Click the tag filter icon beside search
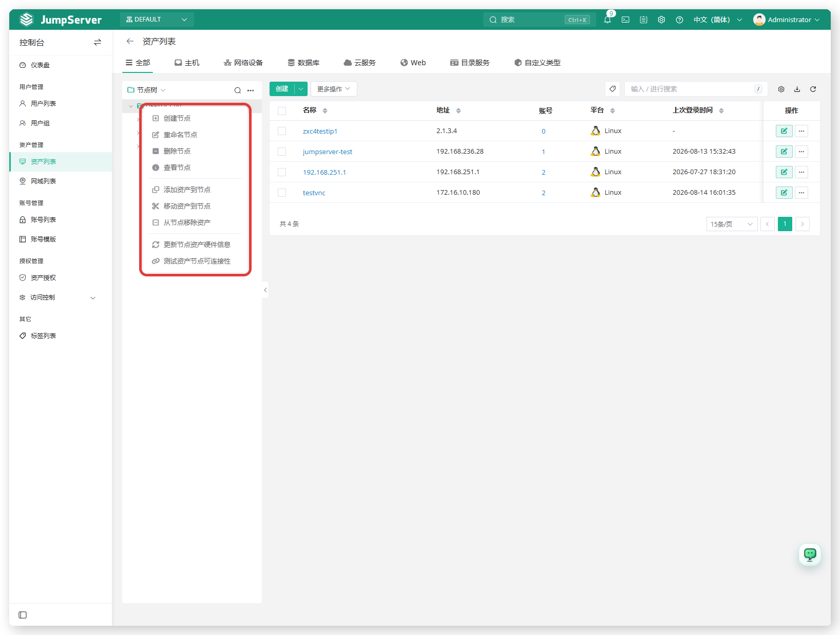The height and width of the screenshot is (635, 840). (613, 89)
